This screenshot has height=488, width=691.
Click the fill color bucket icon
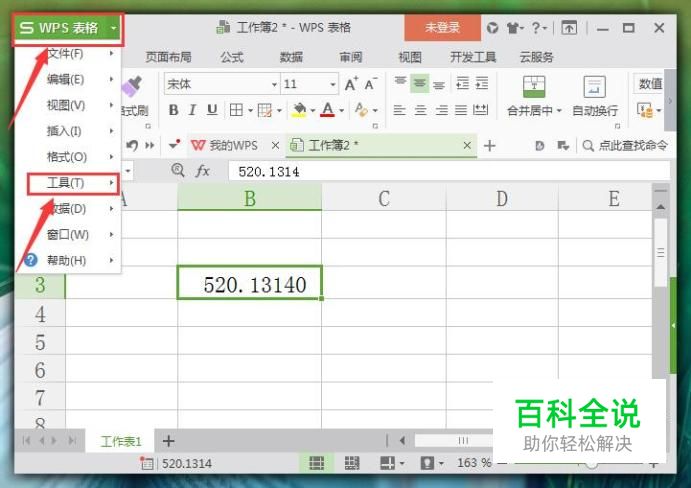point(299,110)
